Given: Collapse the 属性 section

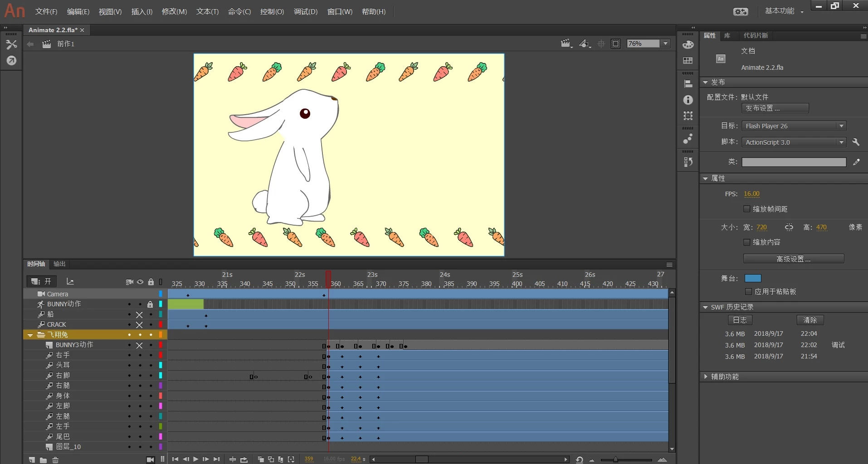Looking at the screenshot, I should pos(705,179).
